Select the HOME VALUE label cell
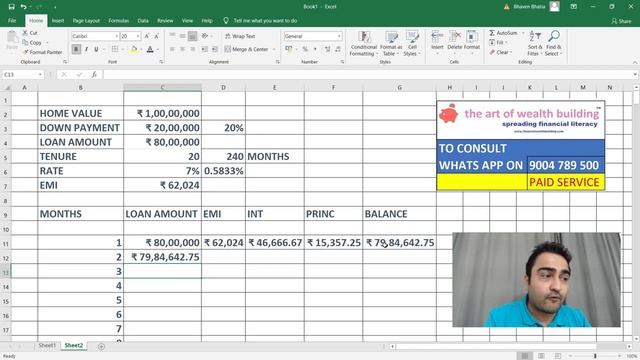The height and width of the screenshot is (360, 640). click(80, 113)
